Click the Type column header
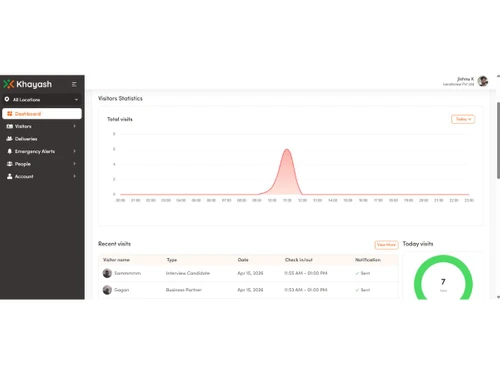Viewport: 500px width, 375px height. (172, 260)
